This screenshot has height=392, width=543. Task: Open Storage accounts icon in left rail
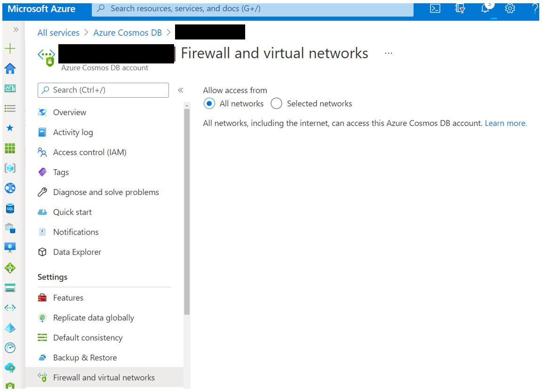[x=10, y=288]
